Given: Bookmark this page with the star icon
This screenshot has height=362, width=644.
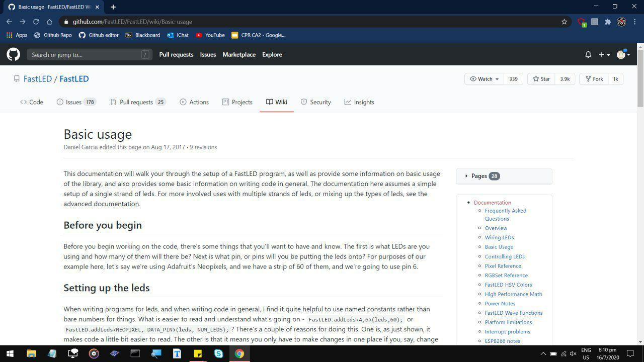Looking at the screenshot, I should pyautogui.click(x=564, y=22).
